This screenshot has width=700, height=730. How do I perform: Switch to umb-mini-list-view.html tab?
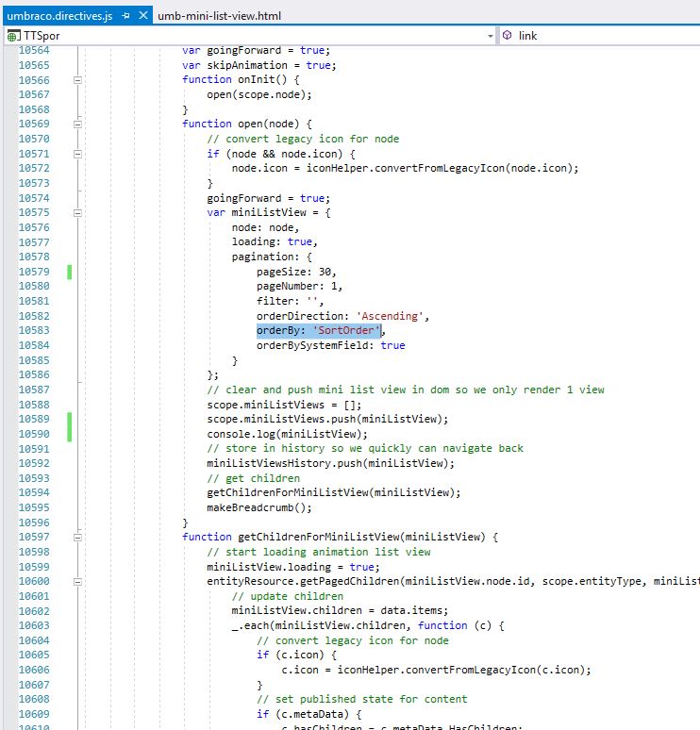tap(220, 16)
